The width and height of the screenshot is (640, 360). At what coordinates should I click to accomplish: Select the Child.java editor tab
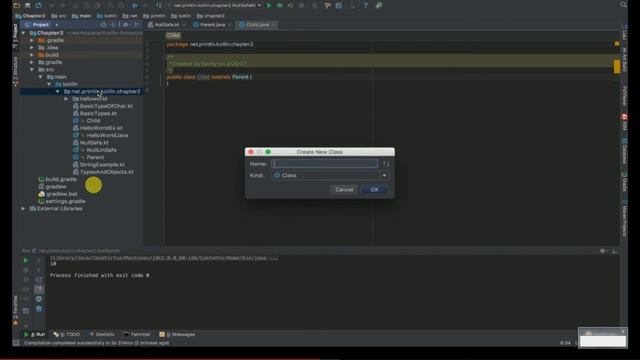click(x=257, y=25)
